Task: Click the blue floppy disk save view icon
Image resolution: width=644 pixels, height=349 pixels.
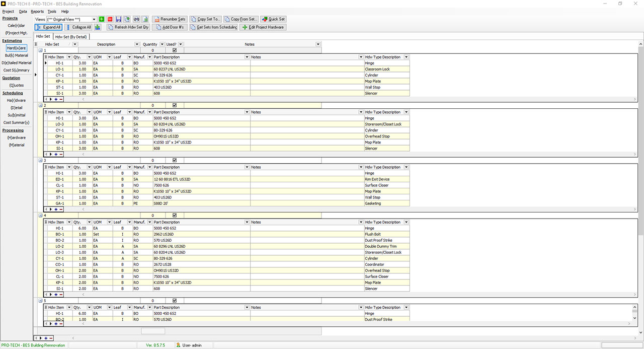Action: 118,19
